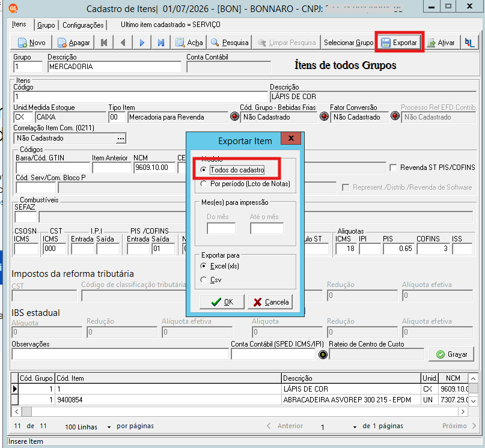Click the rightmost toolbar icon after Ativar
The image size is (485, 448).
tap(469, 43)
